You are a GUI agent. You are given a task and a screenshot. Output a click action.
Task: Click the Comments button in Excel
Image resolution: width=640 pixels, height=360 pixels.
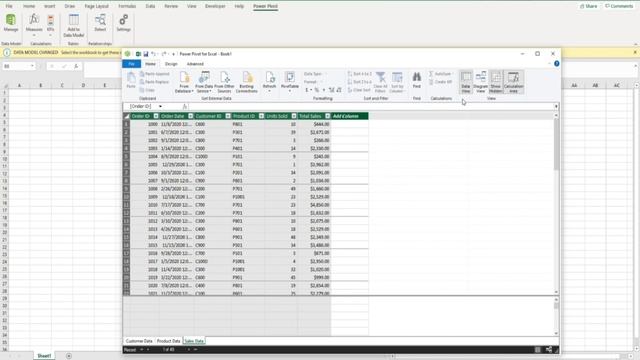619,6
